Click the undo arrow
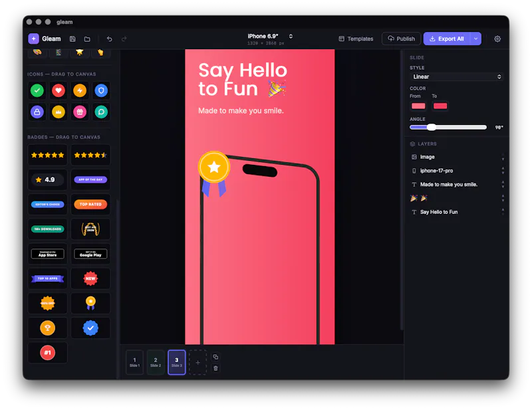The image size is (532, 410). click(x=109, y=39)
